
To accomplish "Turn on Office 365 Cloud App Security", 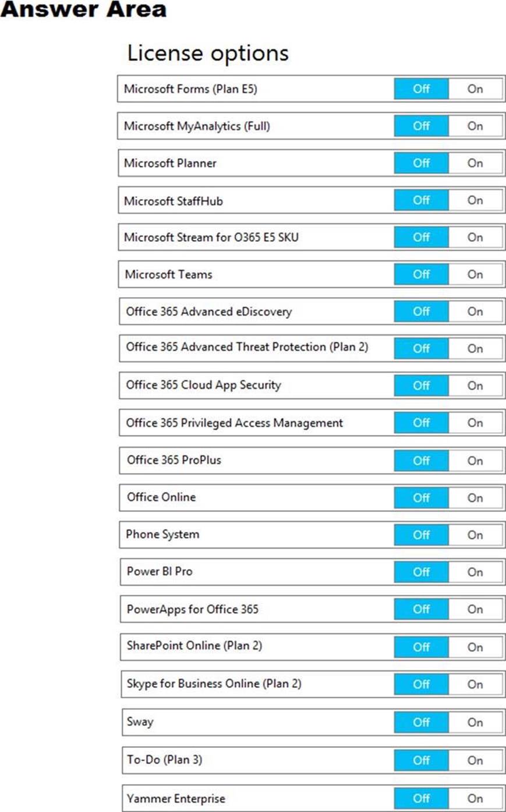I will [475, 386].
